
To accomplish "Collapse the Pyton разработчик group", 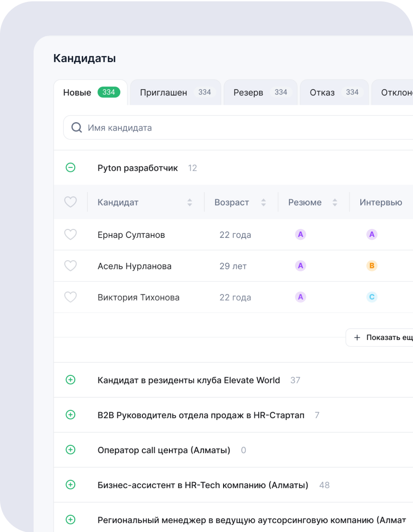I will tap(70, 167).
